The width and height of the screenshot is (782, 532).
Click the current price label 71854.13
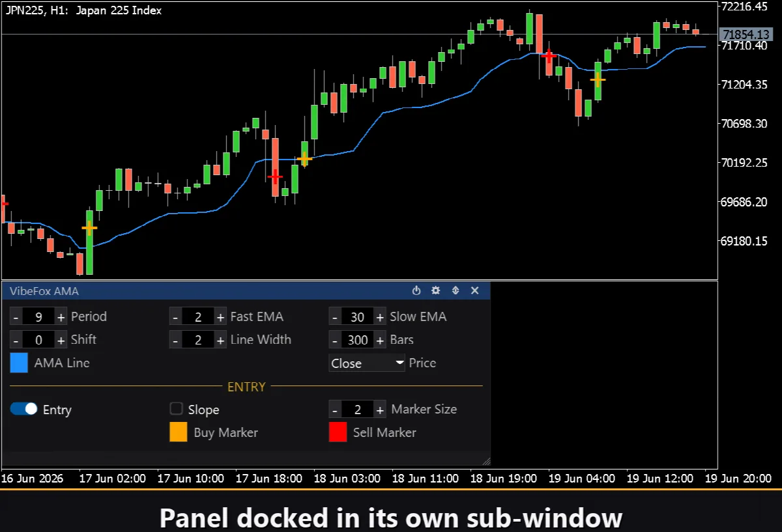(746, 34)
